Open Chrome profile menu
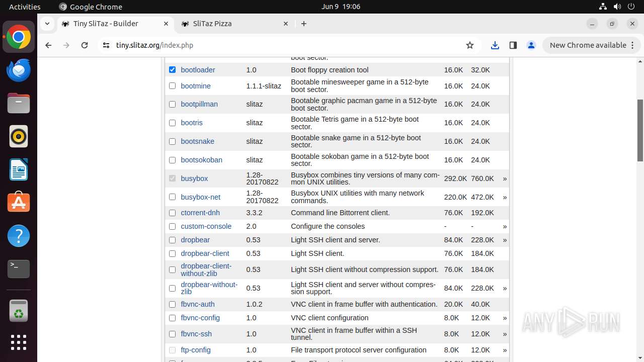644x362 pixels. (531, 45)
